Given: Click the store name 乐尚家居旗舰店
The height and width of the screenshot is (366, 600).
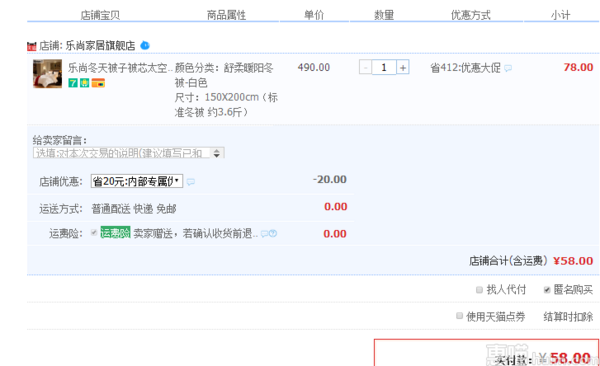Looking at the screenshot, I should [x=100, y=46].
